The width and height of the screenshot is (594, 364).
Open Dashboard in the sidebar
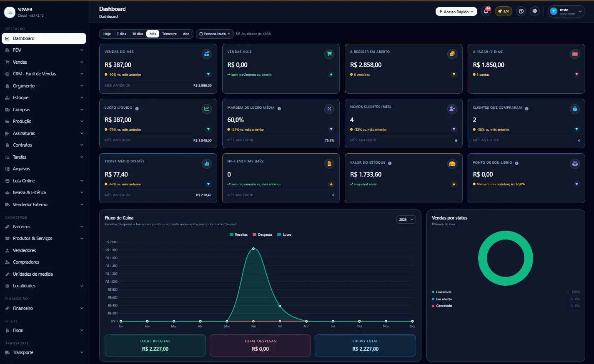point(44,38)
